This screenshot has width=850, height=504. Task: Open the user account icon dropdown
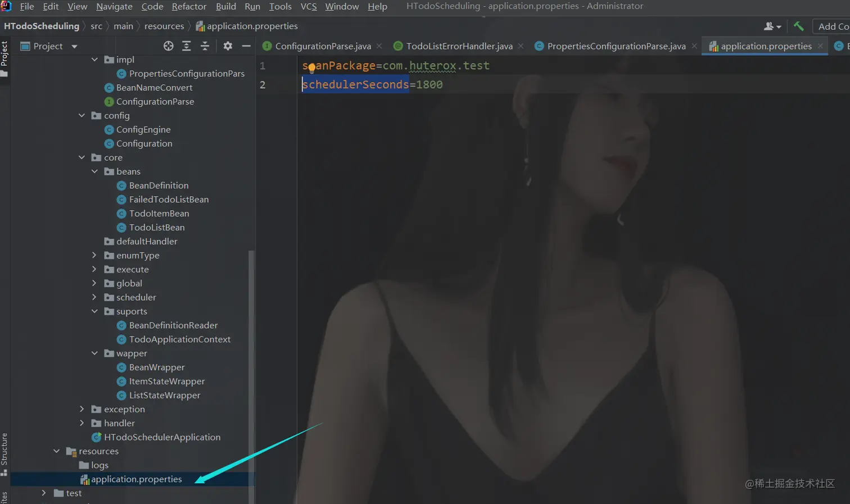pos(772,26)
